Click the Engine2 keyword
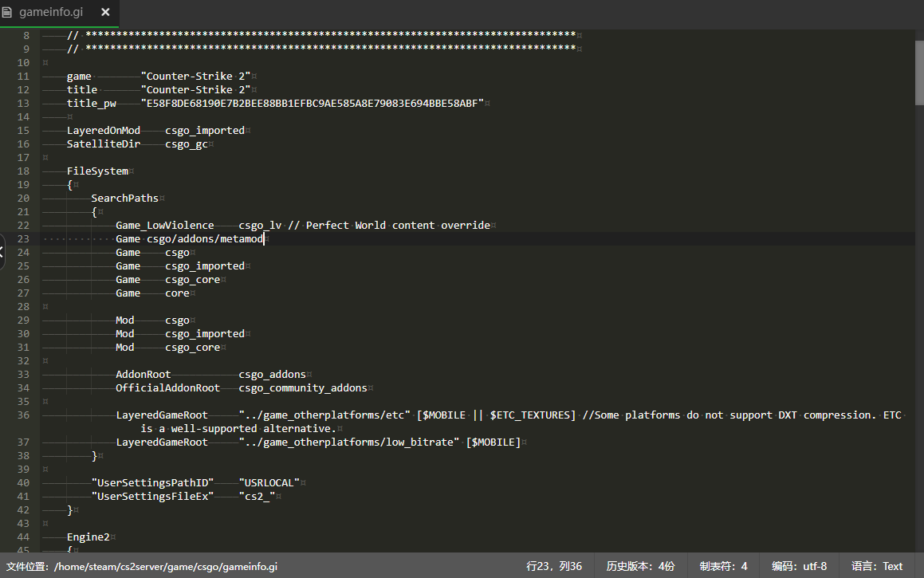The height and width of the screenshot is (578, 924). 88,537
